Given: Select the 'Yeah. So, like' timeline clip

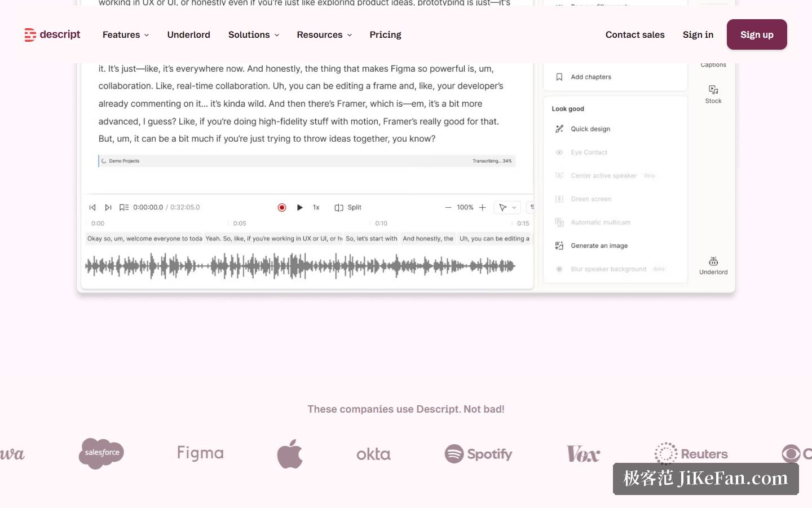Looking at the screenshot, I should pos(273,239).
